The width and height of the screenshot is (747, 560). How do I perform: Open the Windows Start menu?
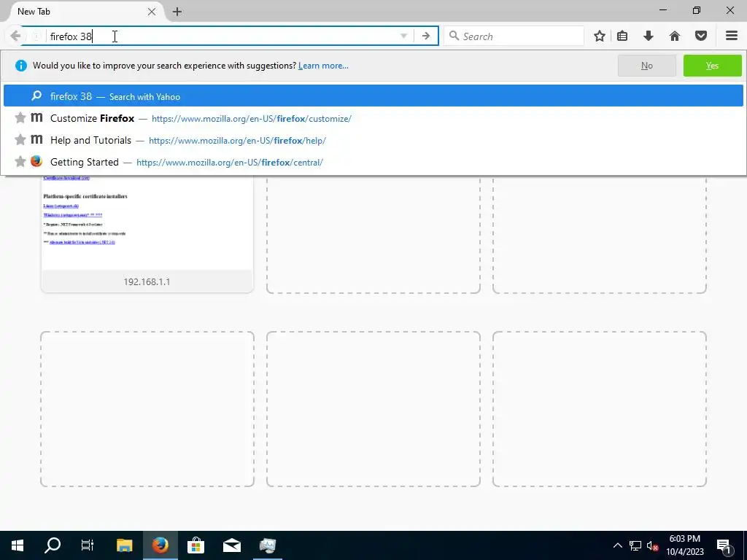tap(18, 545)
